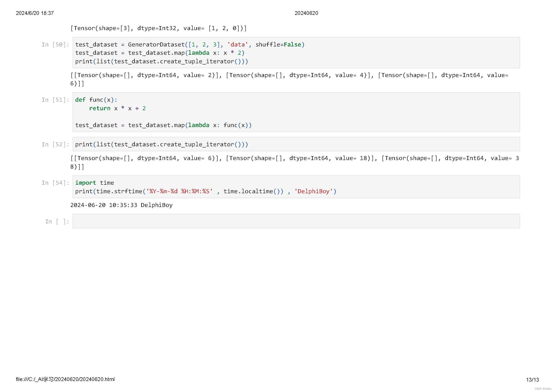Click the In [50] cell prompt label

pos(55,45)
